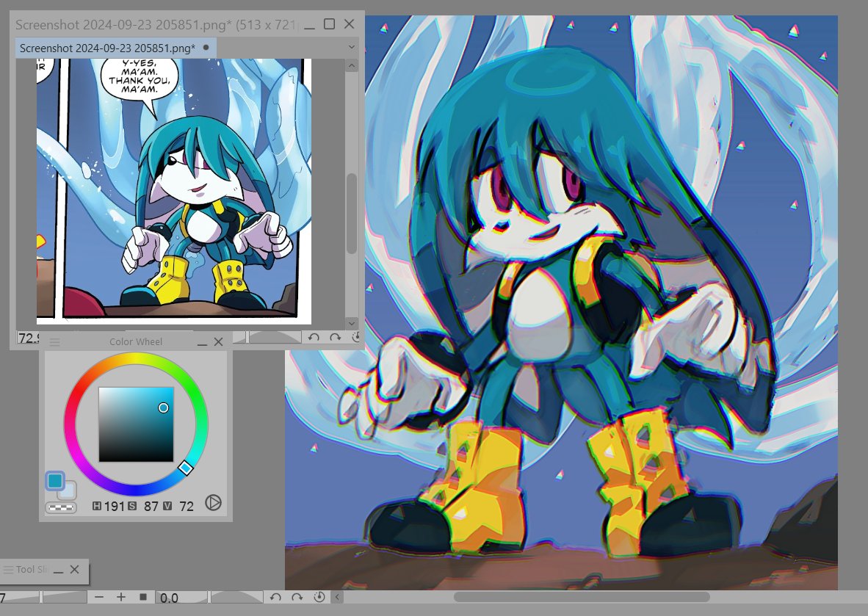Open the Tool panel hamburger menu

click(x=8, y=569)
